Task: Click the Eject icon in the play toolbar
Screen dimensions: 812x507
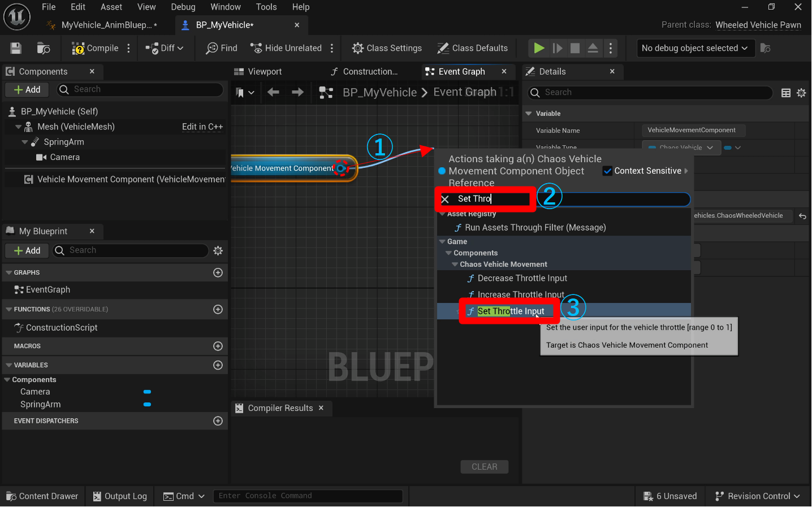Action: pyautogui.click(x=593, y=48)
